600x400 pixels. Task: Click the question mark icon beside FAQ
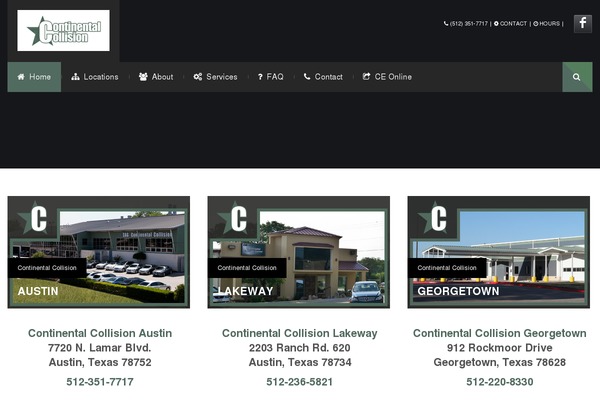pyautogui.click(x=260, y=77)
